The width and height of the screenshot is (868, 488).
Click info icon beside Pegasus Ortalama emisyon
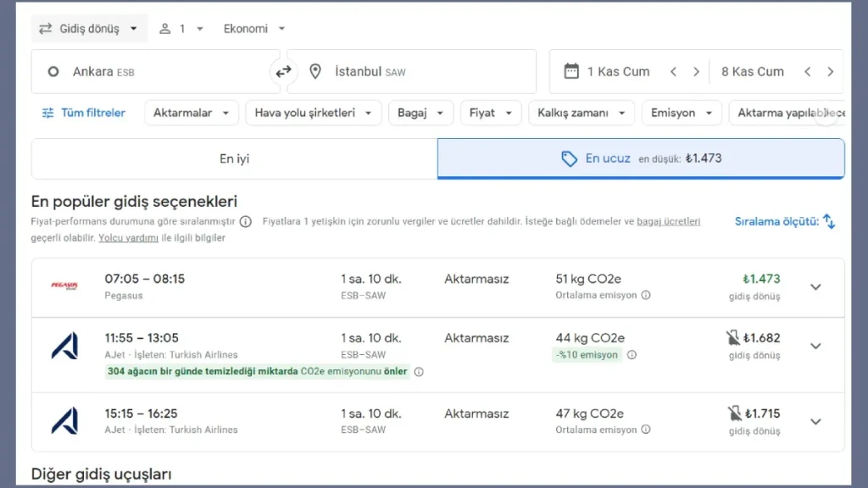pyautogui.click(x=646, y=296)
